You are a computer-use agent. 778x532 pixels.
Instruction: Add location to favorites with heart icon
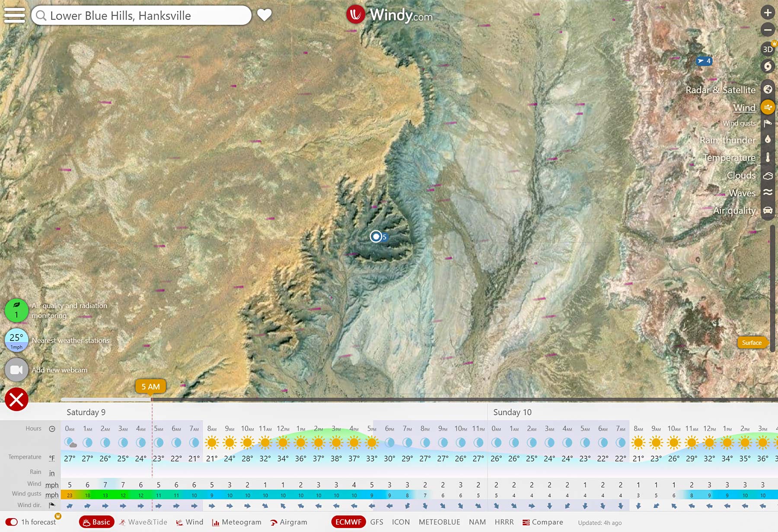[265, 15]
